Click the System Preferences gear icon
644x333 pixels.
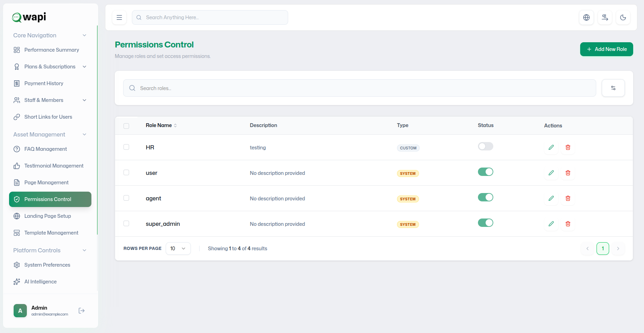(17, 265)
